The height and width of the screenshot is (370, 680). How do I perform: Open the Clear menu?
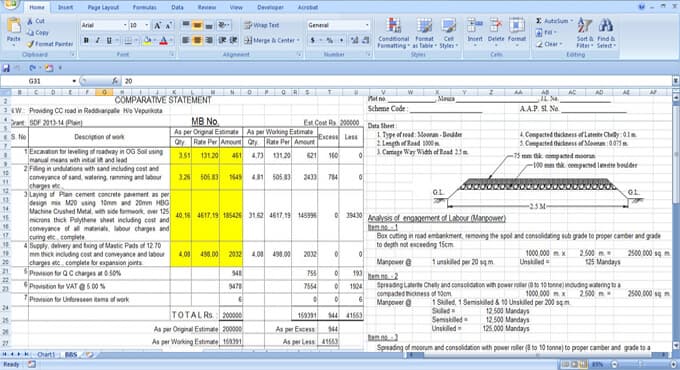point(548,44)
